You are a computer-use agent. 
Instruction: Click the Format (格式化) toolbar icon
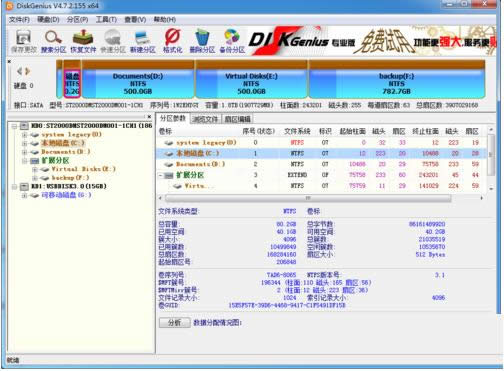[x=172, y=41]
